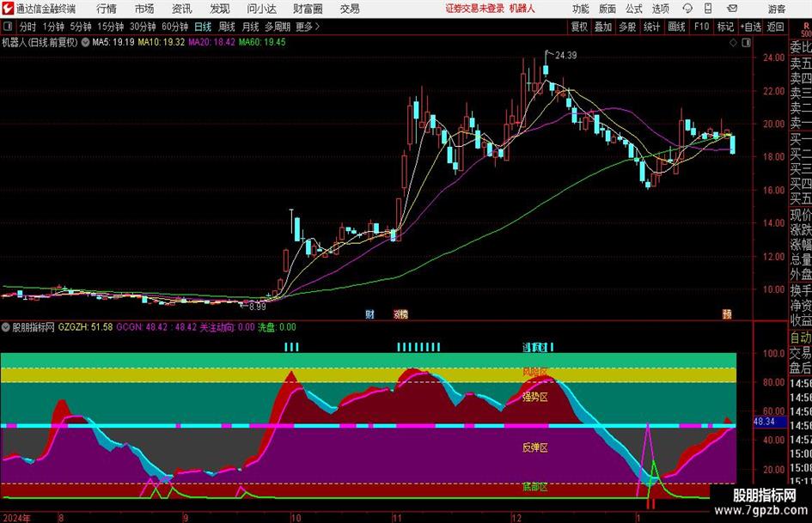Click the 统计 statistics toolbar button
This screenshot has width=812, height=523.
[x=651, y=27]
